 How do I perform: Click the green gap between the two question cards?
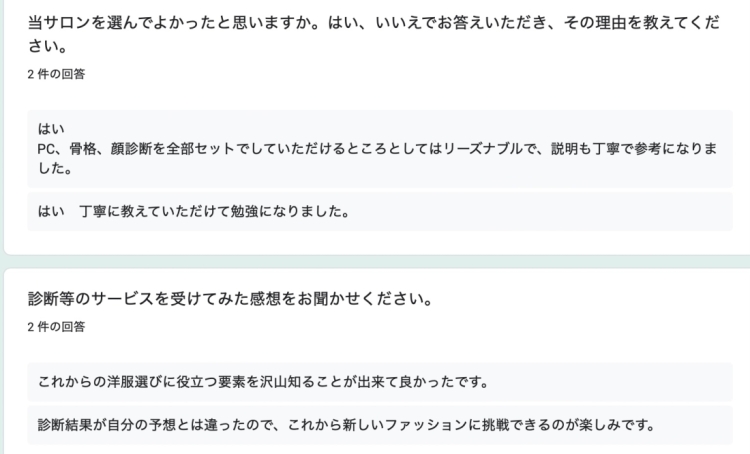375,261
